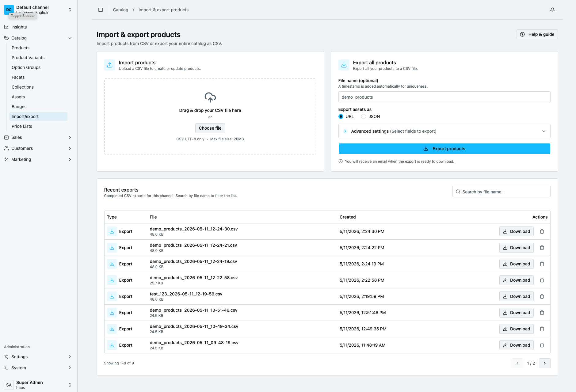The image size is (576, 392).
Task: Delete export demo_products_2026-05-11_09-48-19.csv
Action: click(542, 345)
